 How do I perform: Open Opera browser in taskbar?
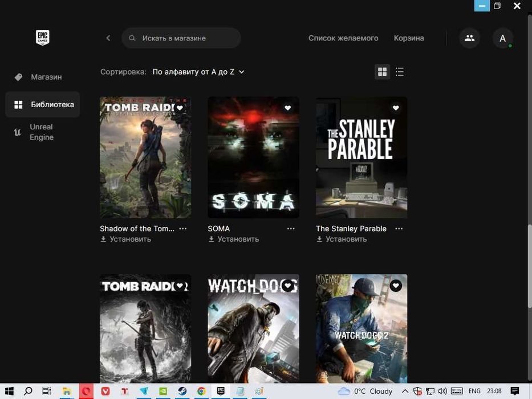pos(86,392)
